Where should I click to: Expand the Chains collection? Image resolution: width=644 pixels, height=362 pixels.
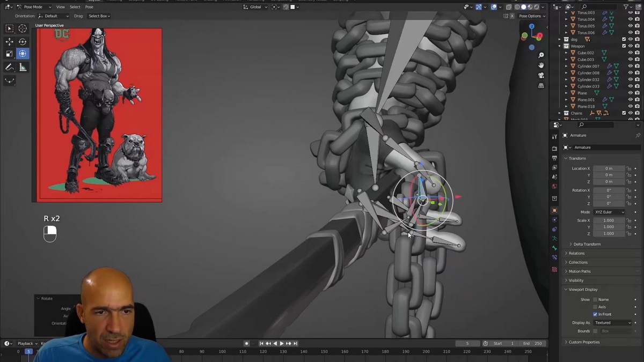(559, 113)
